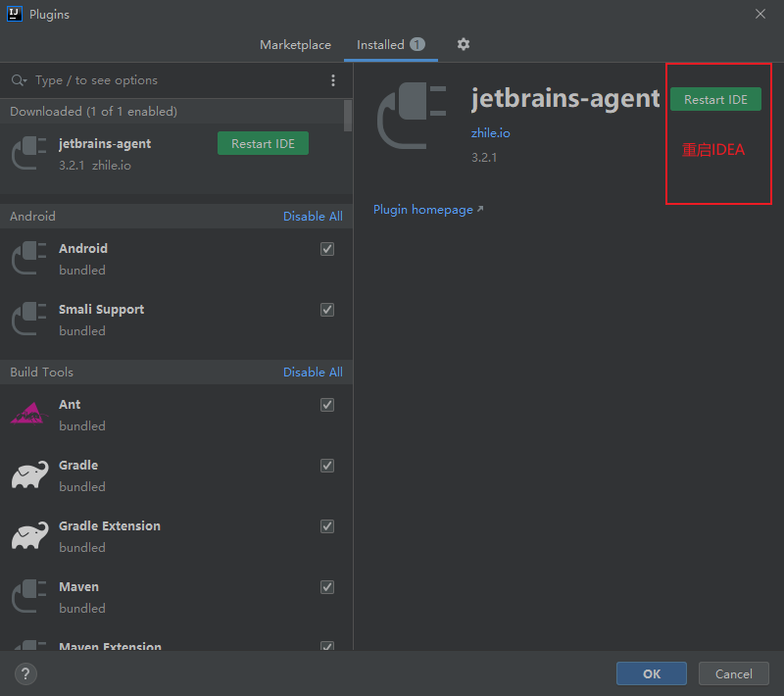784x696 pixels.
Task: Select the Gradle Extension plugin name
Action: (x=110, y=526)
